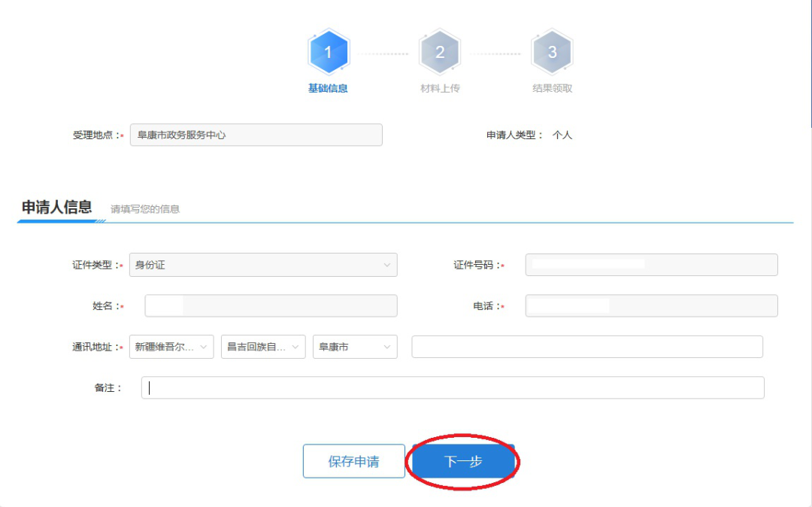Click the step 3 hexagon icon
Viewport: 812px width, 507px height.
click(552, 52)
